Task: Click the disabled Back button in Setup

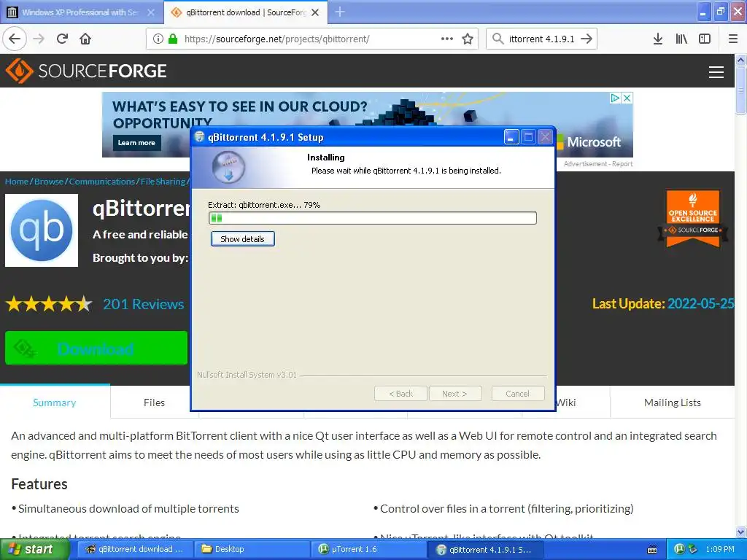Action: [x=400, y=394]
